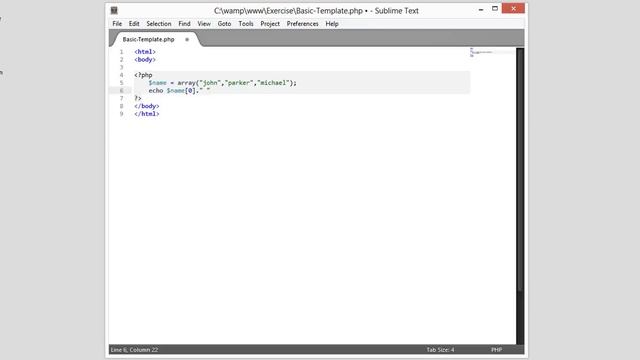Click the array keyword on line 5
The height and width of the screenshot is (360, 640).
[x=187, y=83]
